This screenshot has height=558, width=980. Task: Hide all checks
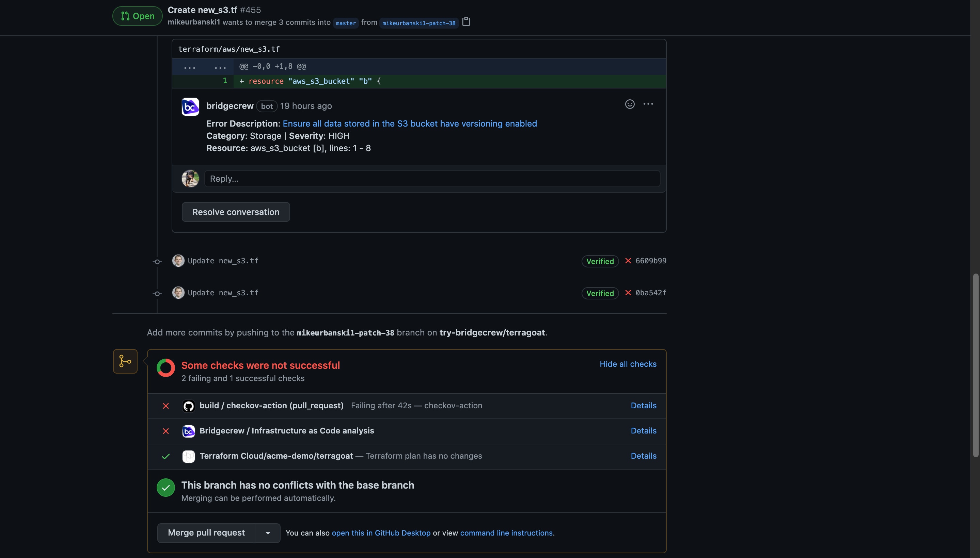click(628, 364)
